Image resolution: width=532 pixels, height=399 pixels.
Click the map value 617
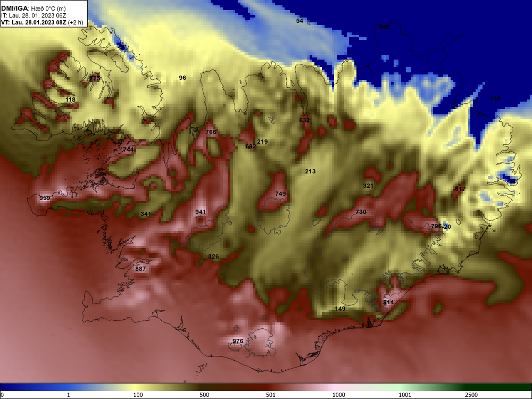(x=460, y=189)
